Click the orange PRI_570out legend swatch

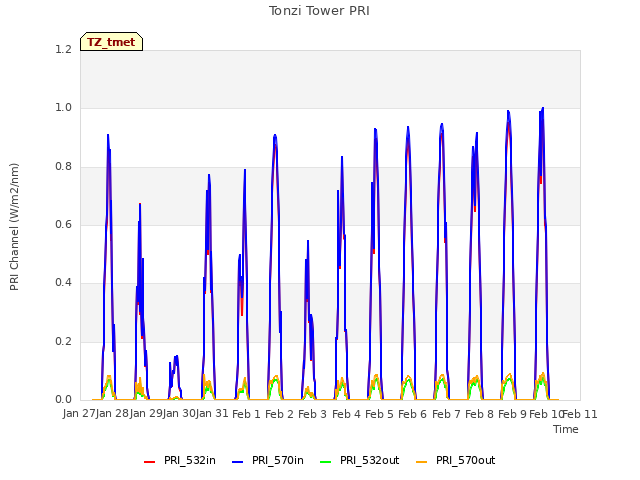coord(422,462)
